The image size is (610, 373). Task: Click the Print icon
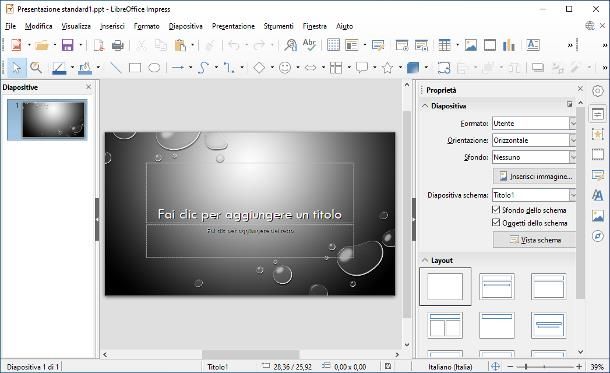[x=117, y=45]
